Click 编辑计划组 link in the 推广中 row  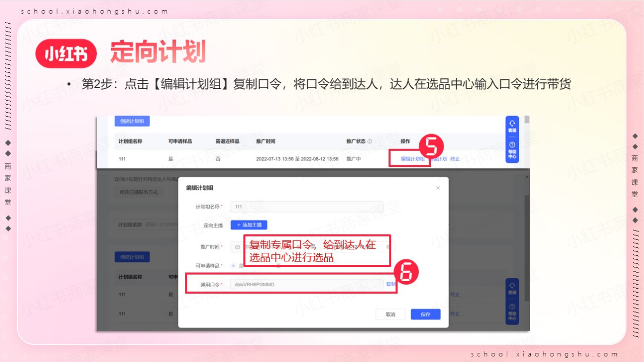coord(412,159)
